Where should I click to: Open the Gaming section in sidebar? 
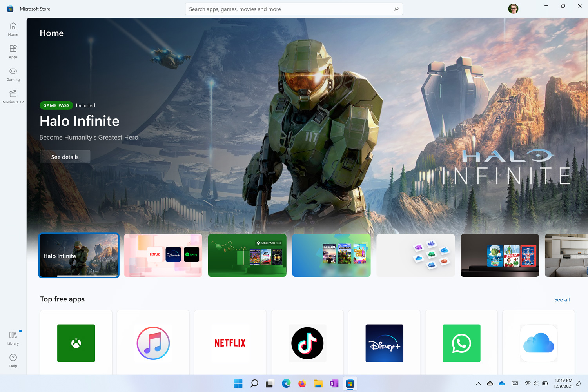click(13, 74)
